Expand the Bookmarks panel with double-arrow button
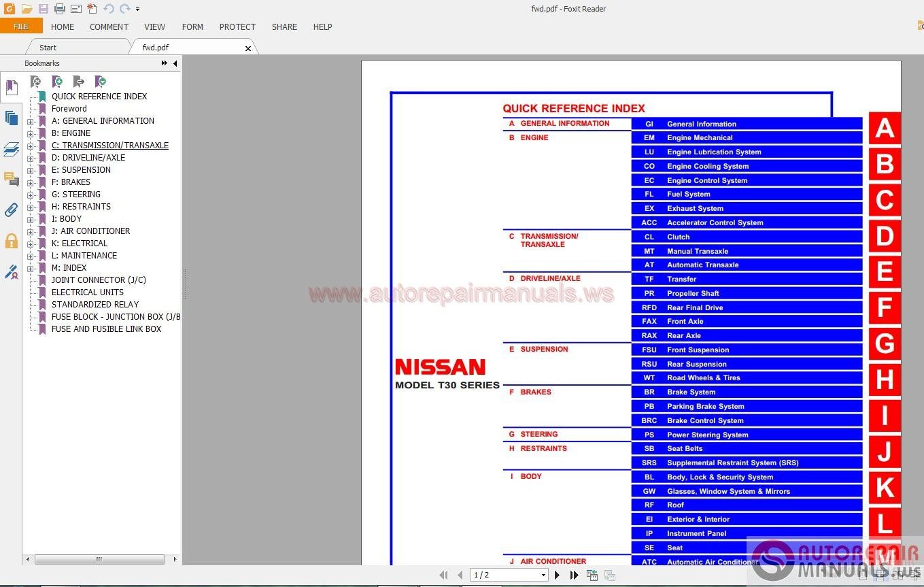The image size is (924, 587). click(x=165, y=63)
